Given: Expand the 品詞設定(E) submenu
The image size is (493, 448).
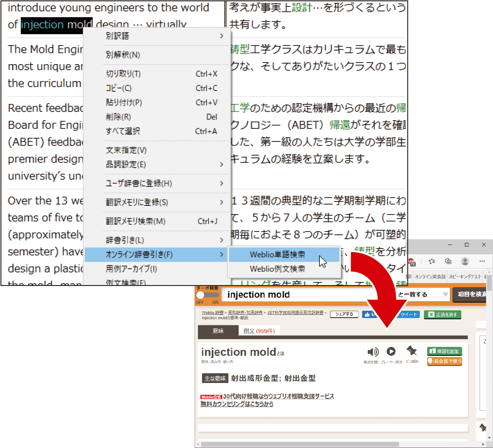Looking at the screenshot, I should (157, 164).
